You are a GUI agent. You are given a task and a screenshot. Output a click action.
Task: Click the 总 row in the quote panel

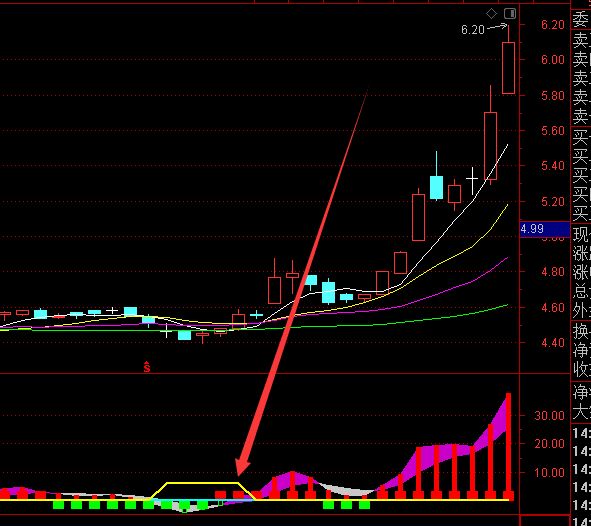point(581,291)
